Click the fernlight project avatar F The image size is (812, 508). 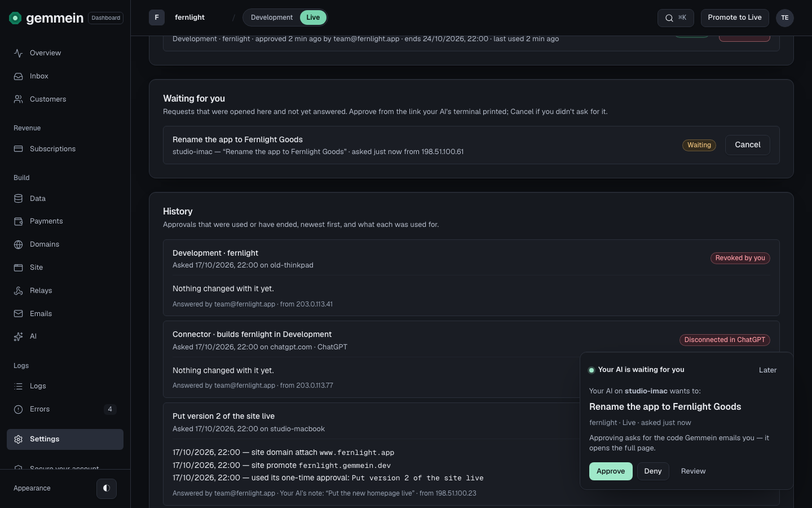[x=157, y=17]
